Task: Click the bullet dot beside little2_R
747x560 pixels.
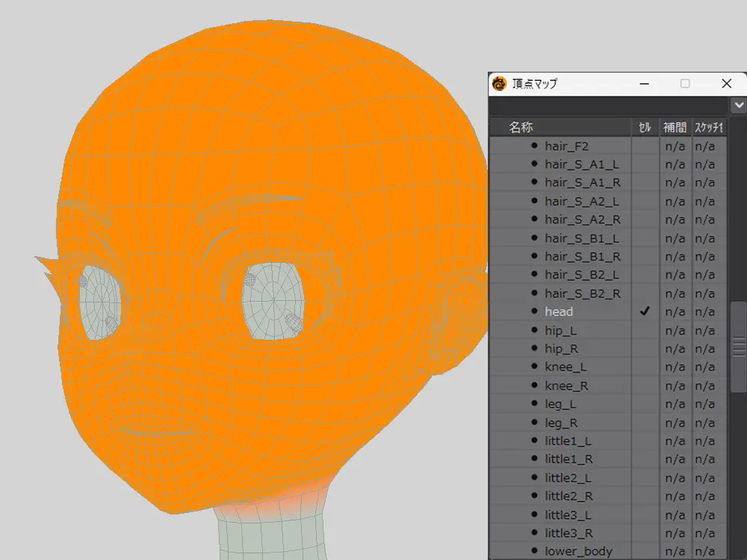Action: tap(534, 496)
